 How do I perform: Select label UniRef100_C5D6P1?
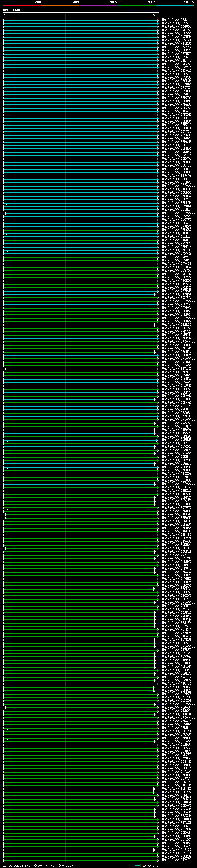click(177, 159)
